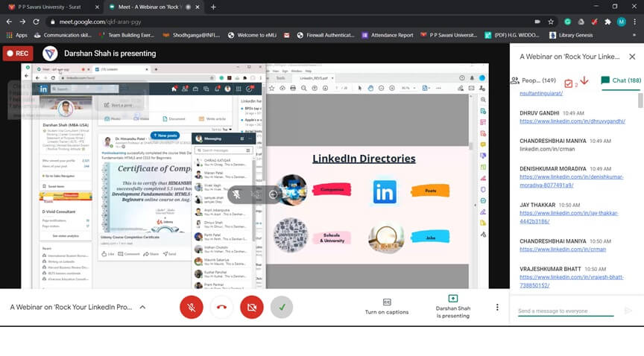Click the Acrobat zoom out minus icon
Image resolution: width=644 pixels, height=356 pixels.
click(381, 88)
